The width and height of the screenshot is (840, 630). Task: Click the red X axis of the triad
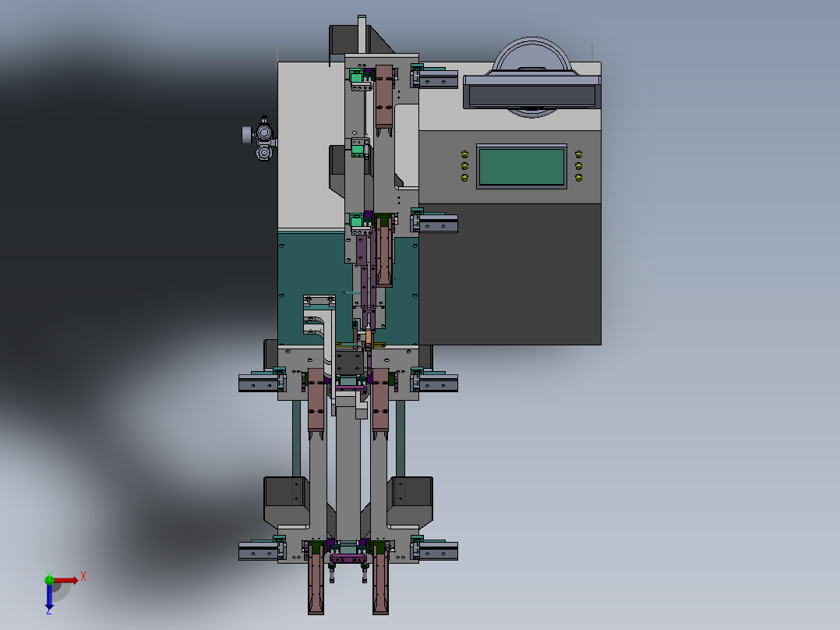pos(66,580)
